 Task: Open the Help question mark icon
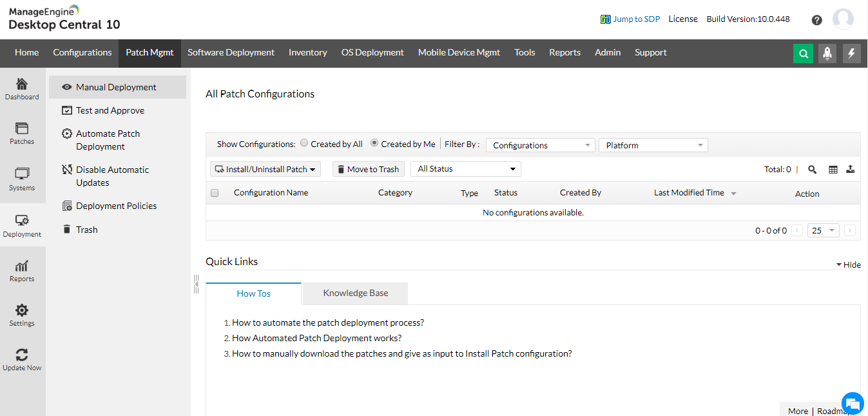(x=816, y=20)
